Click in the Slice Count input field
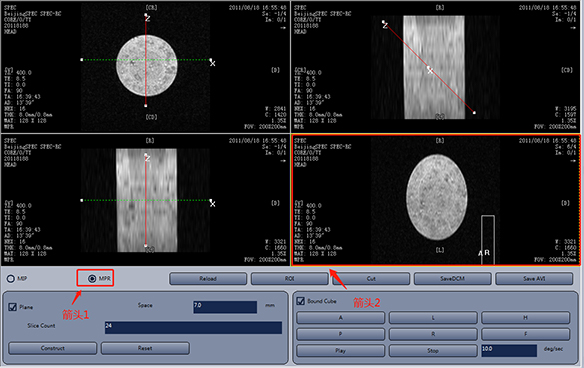 pyautogui.click(x=193, y=327)
